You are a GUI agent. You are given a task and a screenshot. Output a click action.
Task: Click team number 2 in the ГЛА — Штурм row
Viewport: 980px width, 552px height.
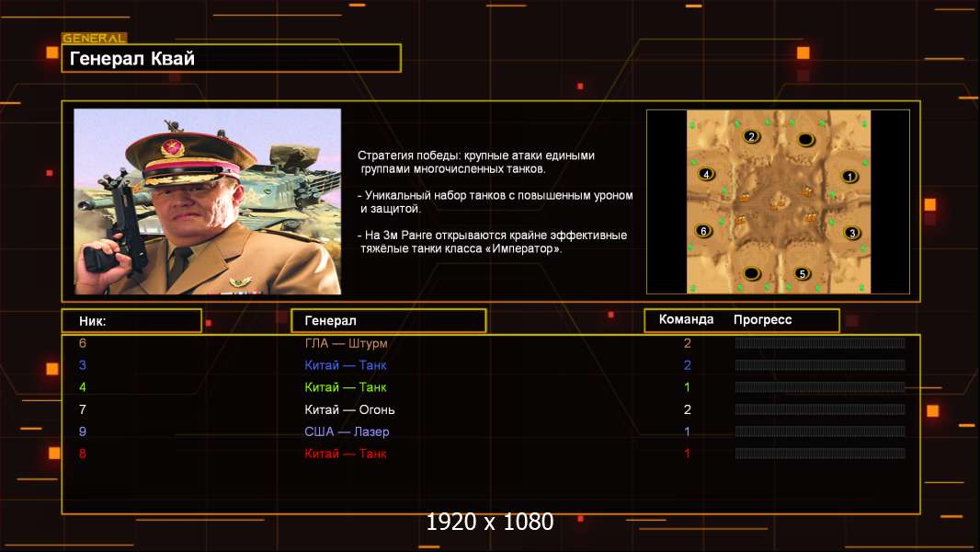click(688, 343)
